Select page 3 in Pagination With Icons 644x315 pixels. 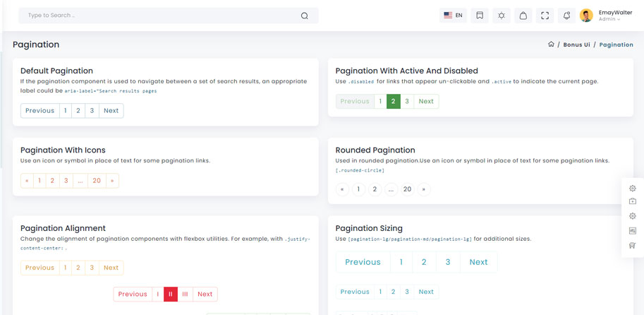[x=66, y=181]
